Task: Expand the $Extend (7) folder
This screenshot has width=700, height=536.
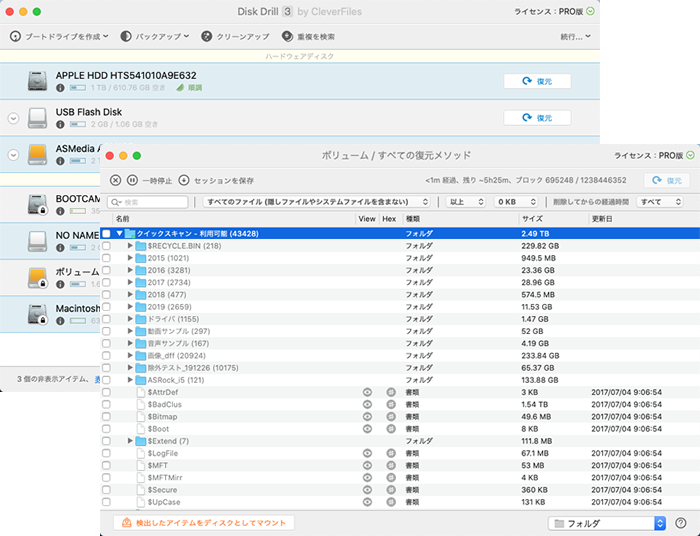Action: pyautogui.click(x=130, y=440)
